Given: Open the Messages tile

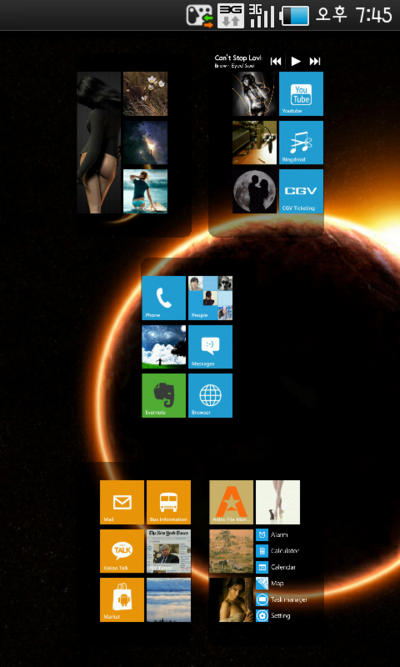Looking at the screenshot, I should click(x=210, y=347).
